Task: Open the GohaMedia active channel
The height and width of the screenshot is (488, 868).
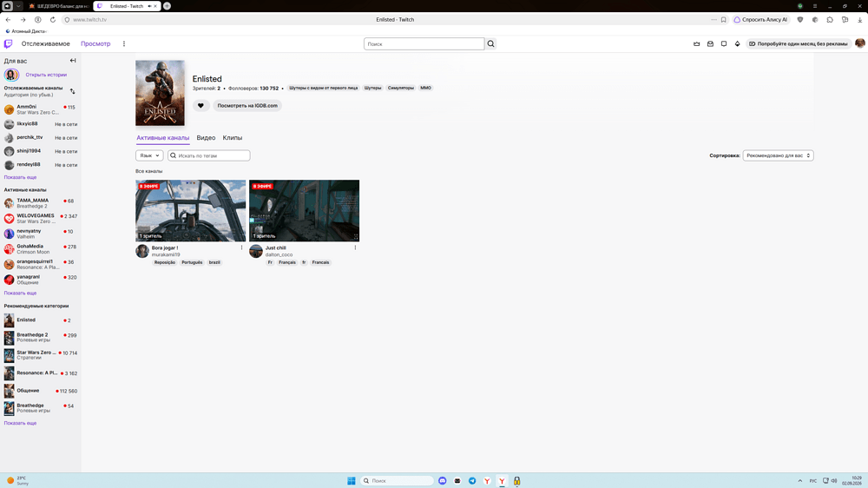Action: tap(40, 248)
